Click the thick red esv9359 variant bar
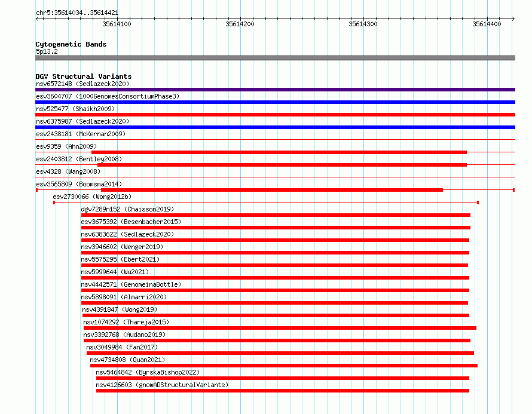This screenshot has height=414, width=532. click(279, 152)
